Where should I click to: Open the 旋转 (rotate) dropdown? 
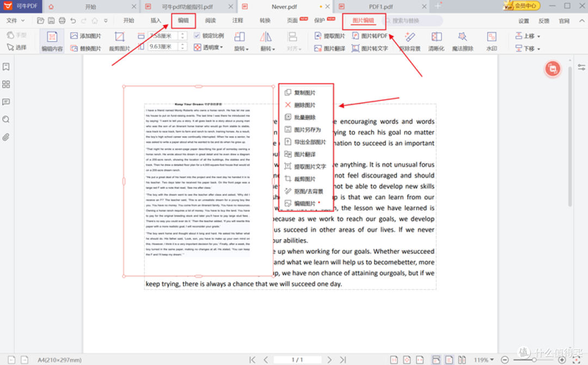(x=241, y=41)
